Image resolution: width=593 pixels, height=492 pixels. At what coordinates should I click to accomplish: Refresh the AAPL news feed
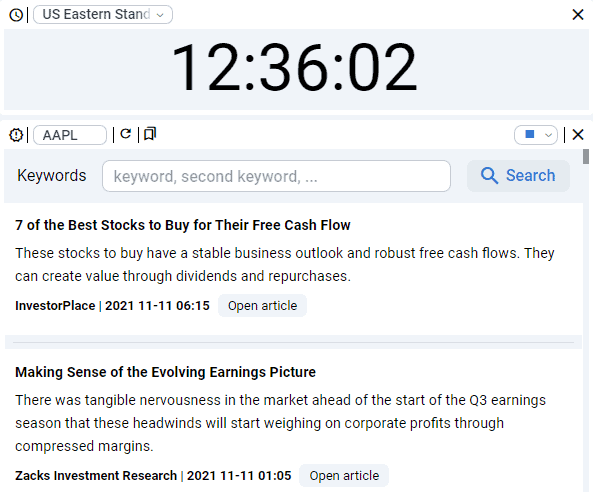(126, 134)
